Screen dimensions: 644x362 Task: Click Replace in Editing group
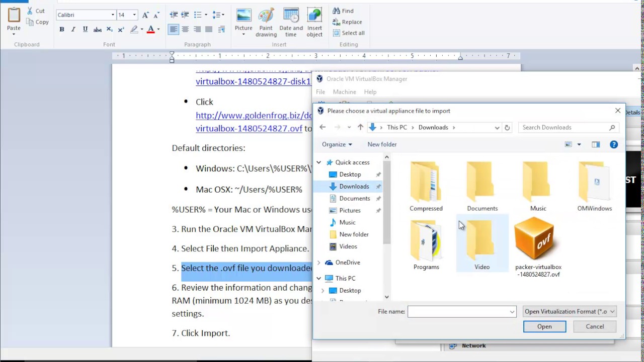point(347,22)
